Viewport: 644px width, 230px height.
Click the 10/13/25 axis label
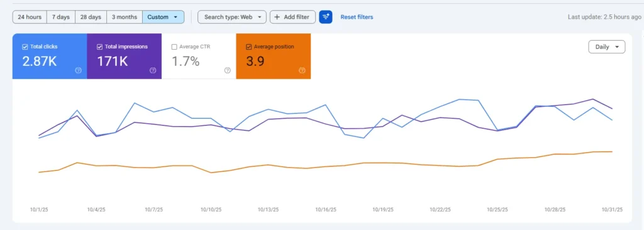pyautogui.click(x=268, y=209)
